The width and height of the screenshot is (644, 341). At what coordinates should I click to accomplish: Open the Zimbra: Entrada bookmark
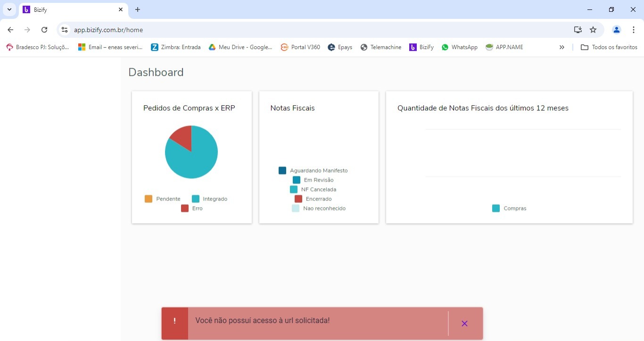click(x=176, y=47)
